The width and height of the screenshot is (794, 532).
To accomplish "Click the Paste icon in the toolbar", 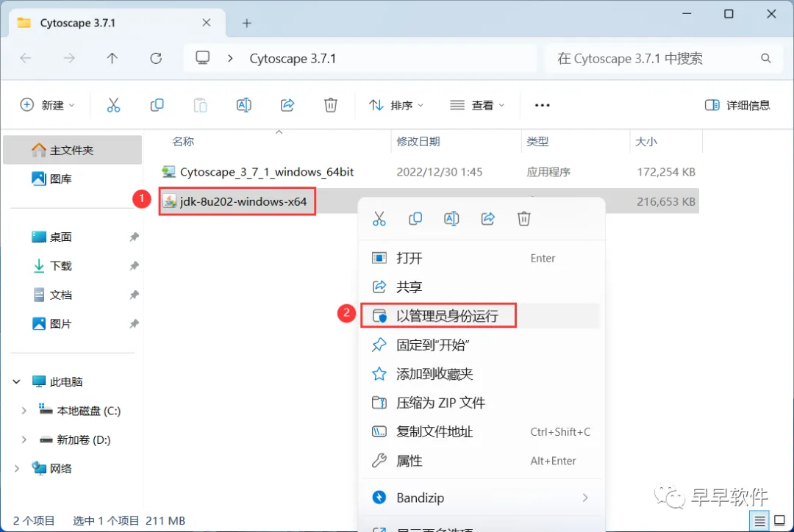I will tap(201, 105).
